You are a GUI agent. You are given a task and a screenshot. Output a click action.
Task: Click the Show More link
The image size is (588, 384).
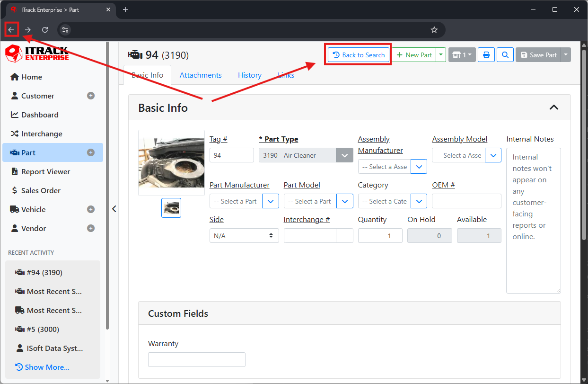[46, 367]
